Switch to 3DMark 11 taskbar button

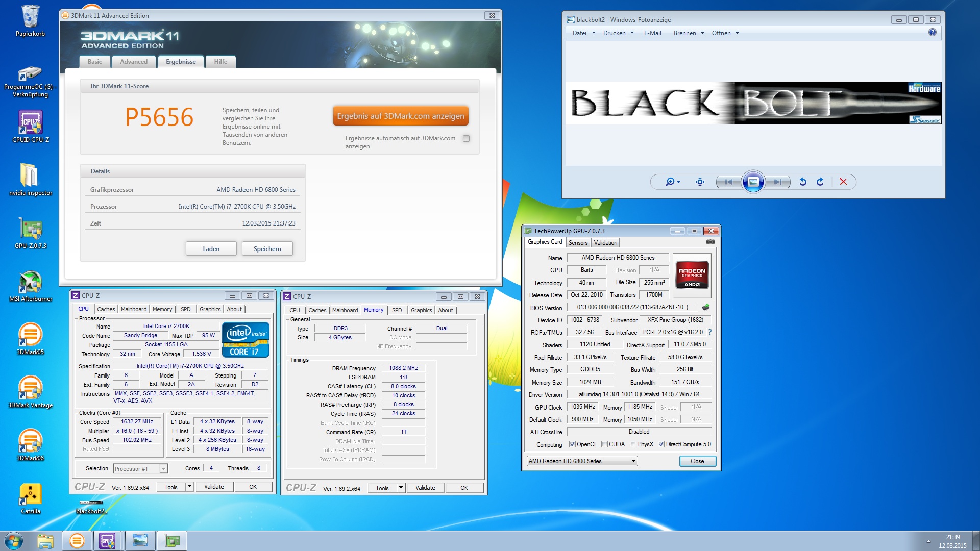(77, 541)
